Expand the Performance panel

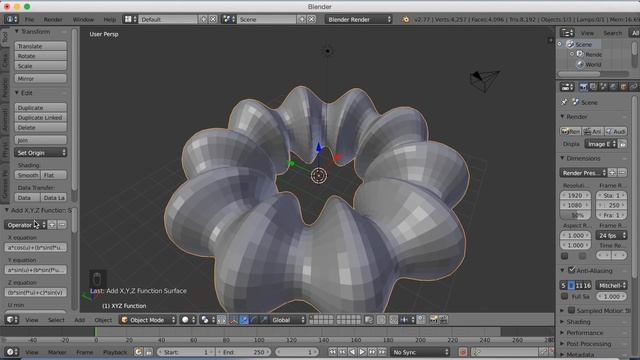pos(584,333)
